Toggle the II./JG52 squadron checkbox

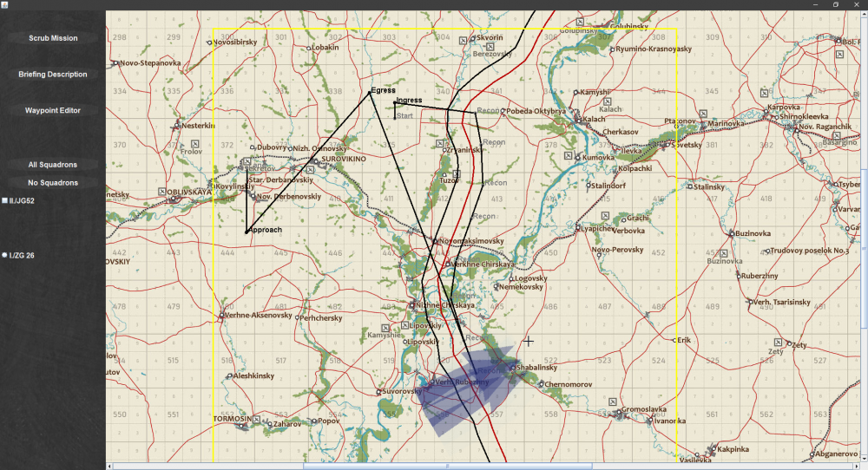pos(5,200)
